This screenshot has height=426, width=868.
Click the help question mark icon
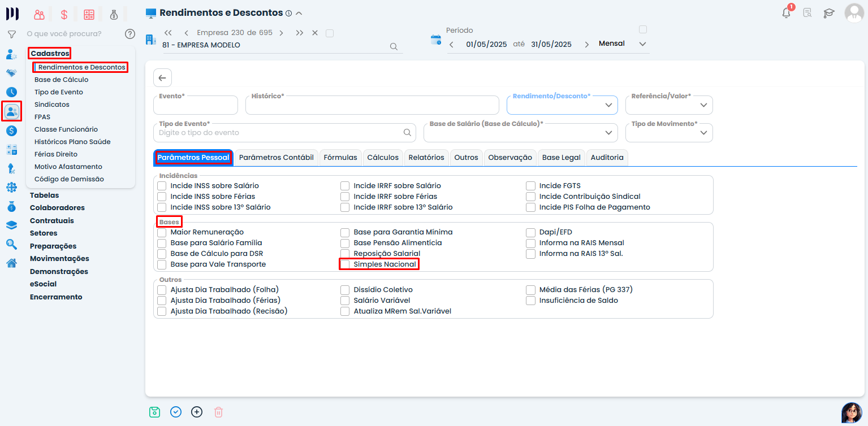coord(130,34)
